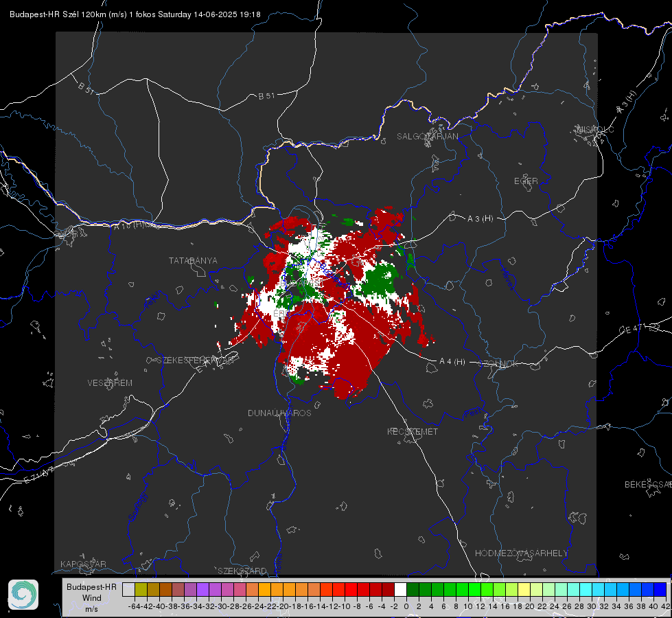672x618 pixels.
Task: Select the KAPOSVÁR city label
Action: [x=83, y=564]
